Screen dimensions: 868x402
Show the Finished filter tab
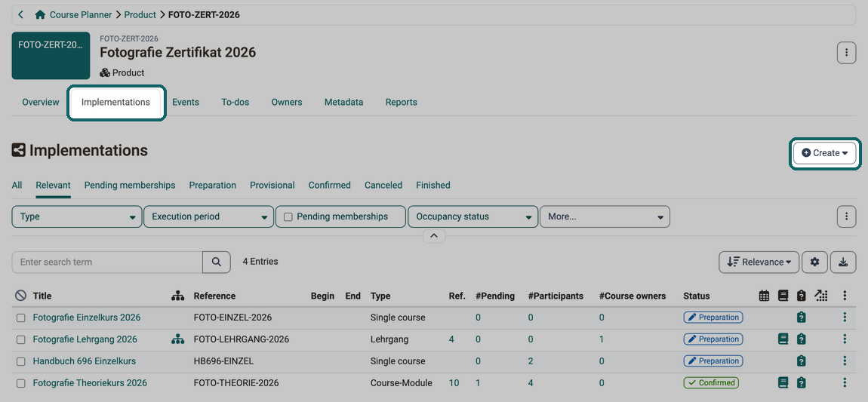pos(433,186)
